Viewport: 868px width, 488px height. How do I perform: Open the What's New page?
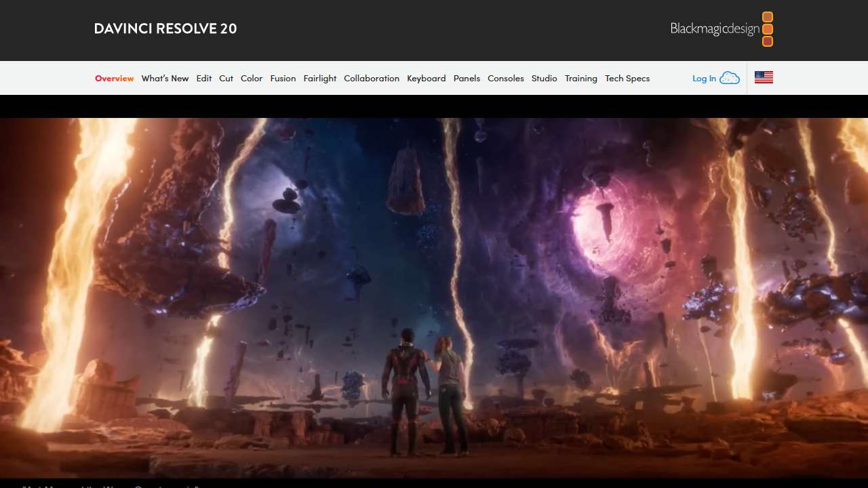tap(165, 79)
